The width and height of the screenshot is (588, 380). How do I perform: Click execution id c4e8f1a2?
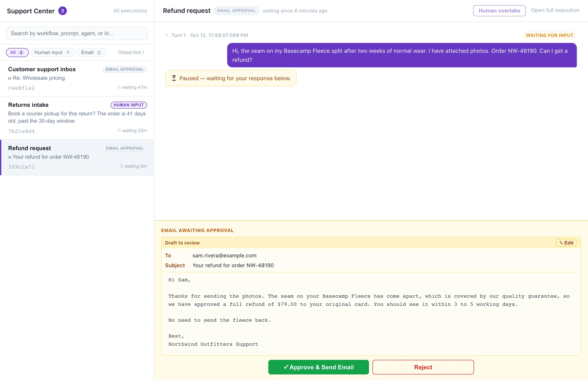click(x=21, y=88)
